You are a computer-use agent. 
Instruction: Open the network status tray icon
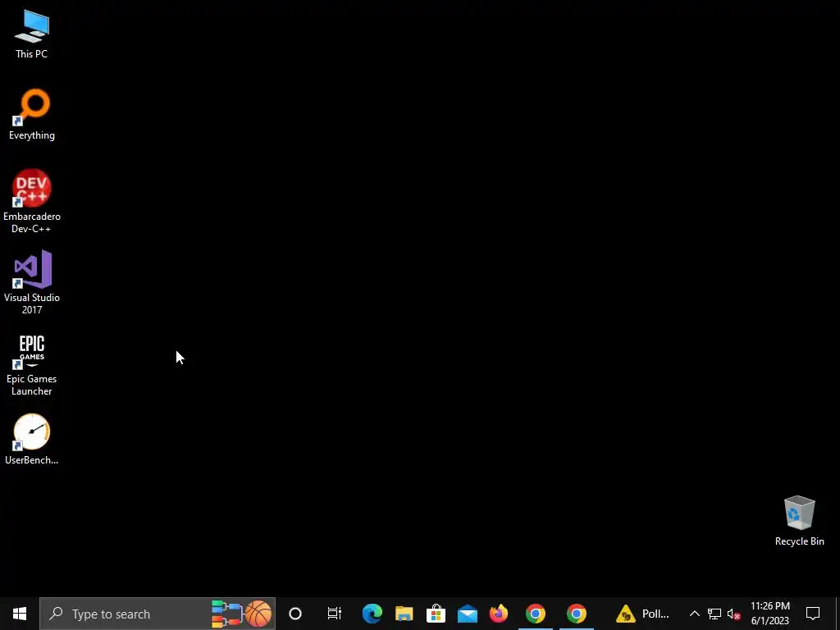tap(714, 614)
